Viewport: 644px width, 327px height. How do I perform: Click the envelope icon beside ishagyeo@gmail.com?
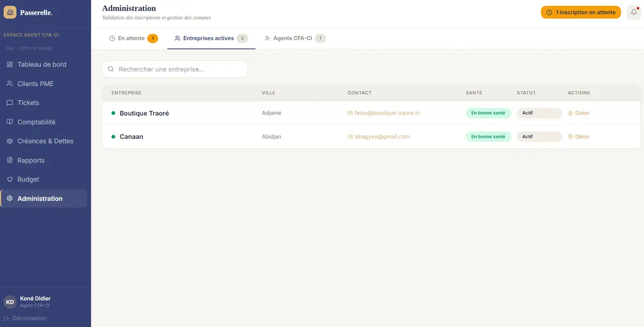[350, 137]
